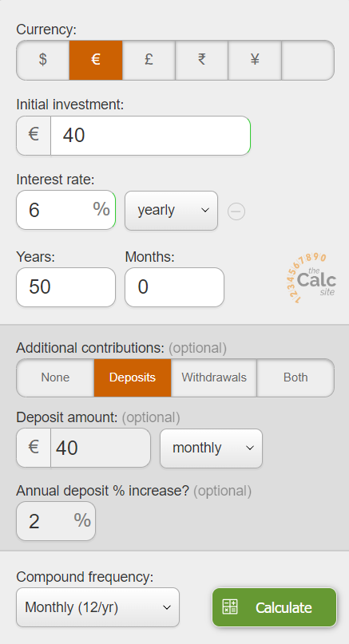Select Deposits contributions option

133,377
